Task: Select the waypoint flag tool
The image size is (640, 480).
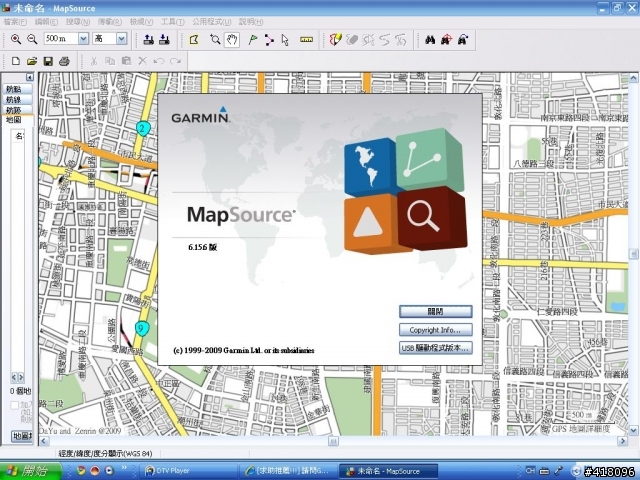Action: 253,40
